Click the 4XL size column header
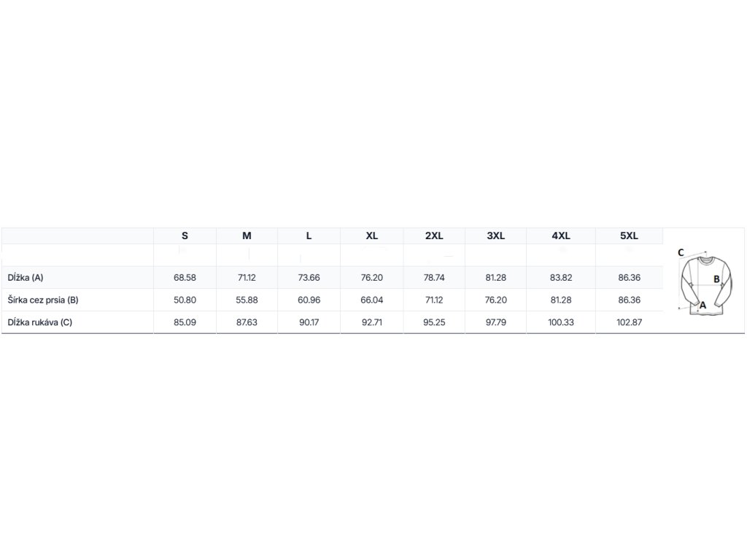The image size is (747, 560). [561, 236]
